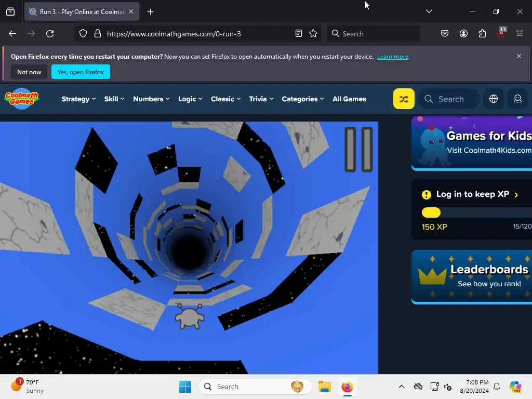Select the Run 3 tab
Screen dimensions: 532x399
pyautogui.click(x=82, y=11)
